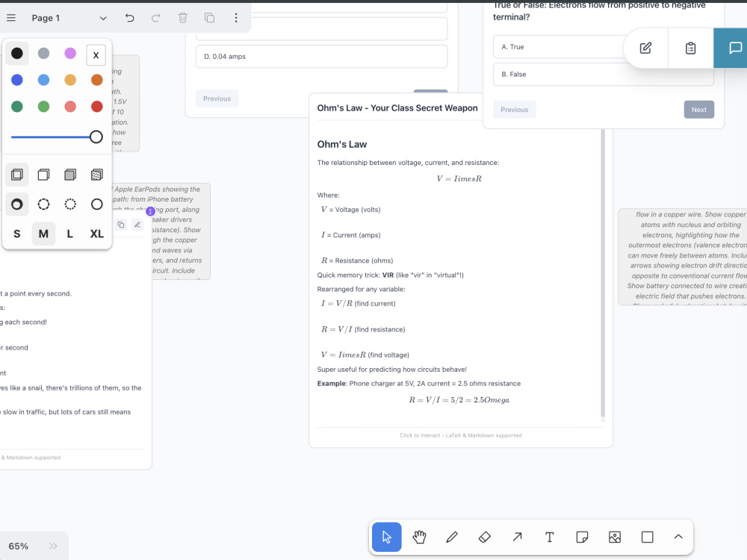Click the copper wire image prompt card
747x560 pixels.
point(683,257)
